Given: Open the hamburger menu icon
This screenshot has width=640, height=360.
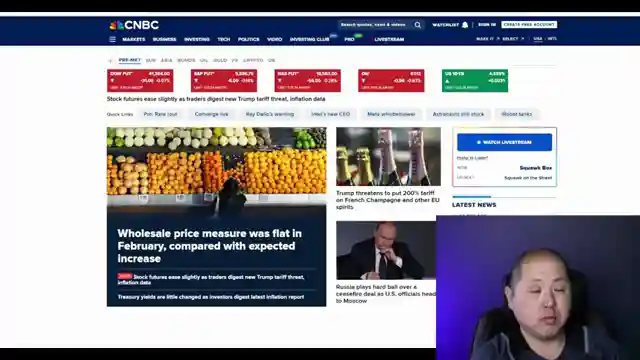Looking at the screenshot, I should (112, 39).
